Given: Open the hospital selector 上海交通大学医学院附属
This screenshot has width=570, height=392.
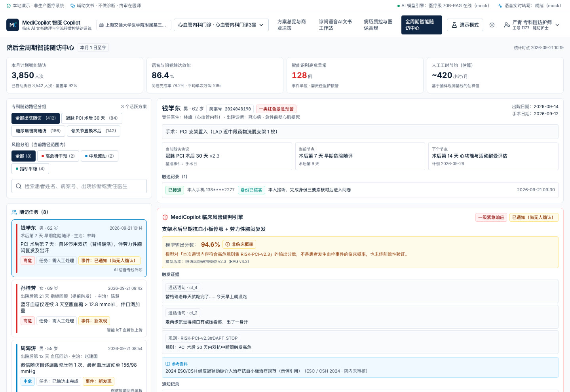Looking at the screenshot, I should coord(134,25).
